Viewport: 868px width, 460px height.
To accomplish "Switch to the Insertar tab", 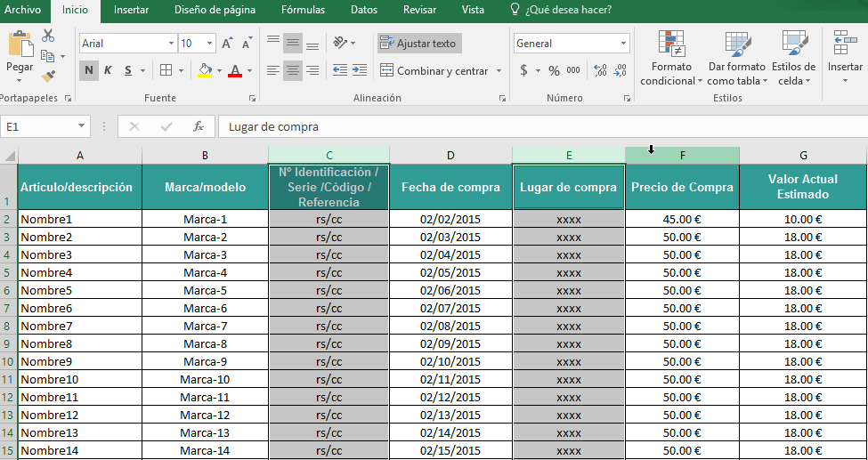I will (x=131, y=10).
